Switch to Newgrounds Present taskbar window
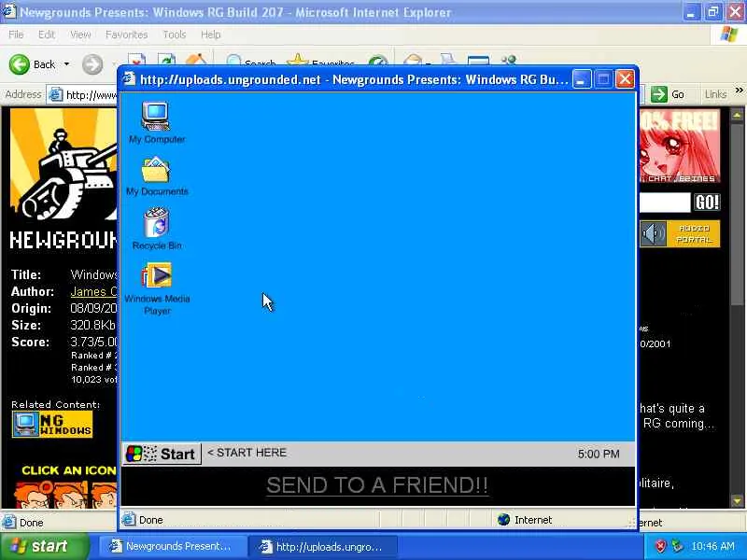747x560 pixels. (x=174, y=546)
